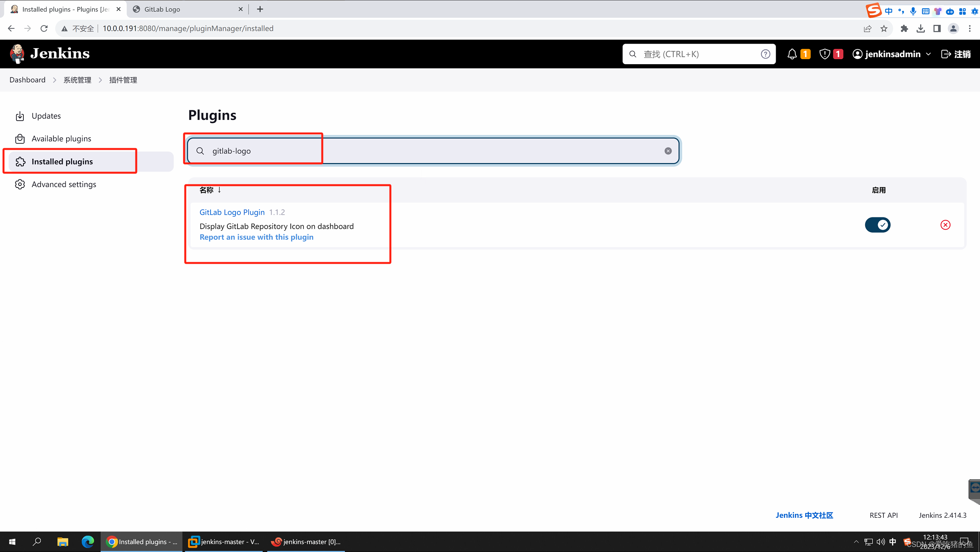The width and height of the screenshot is (980, 552).
Task: Open the REST API footer link
Action: 883,515
